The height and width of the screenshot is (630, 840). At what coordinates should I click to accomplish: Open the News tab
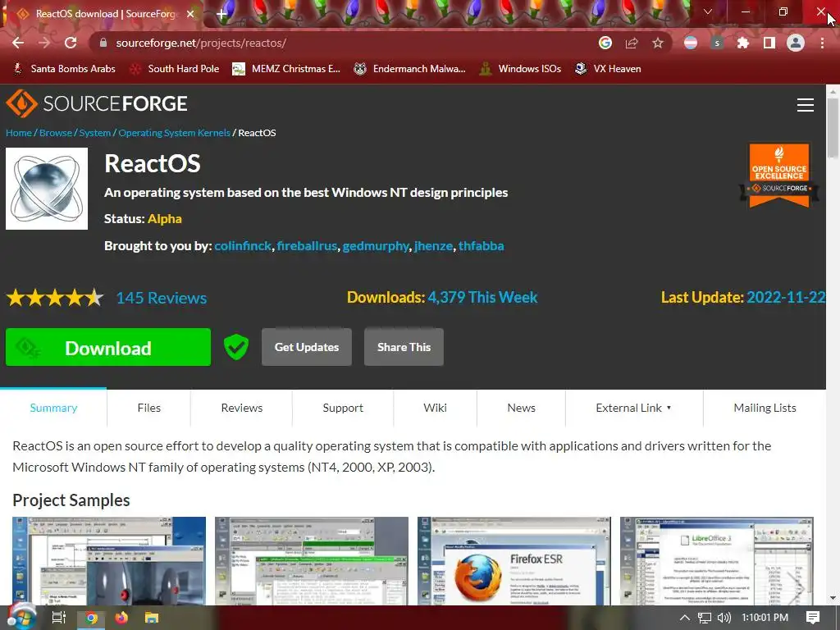(521, 408)
